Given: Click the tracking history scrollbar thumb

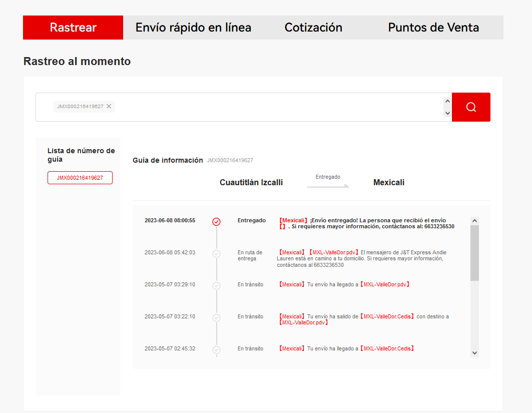Looking at the screenshot, I should click(474, 253).
